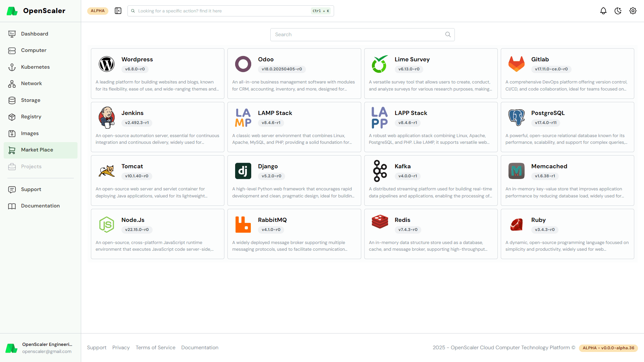Click the RabbitMQ orange logo
Screen dimensions: 644x362
click(x=243, y=225)
